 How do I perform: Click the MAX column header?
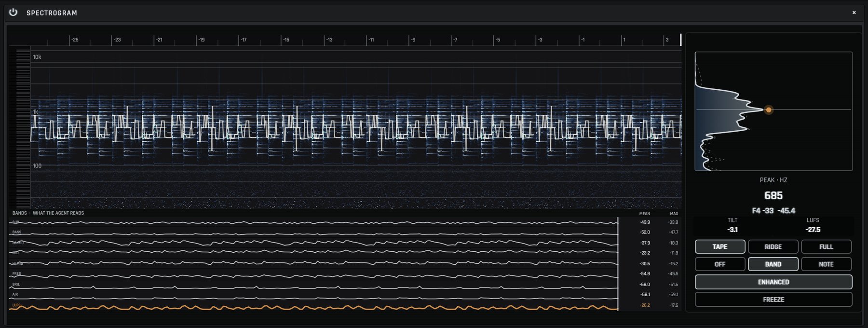click(674, 214)
